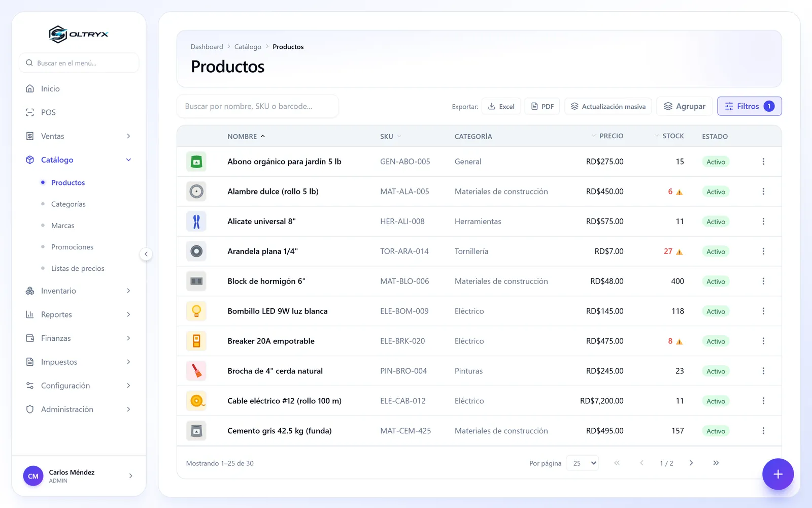Open Actualización masiva
Screen dimensions: 812x508
click(x=608, y=106)
